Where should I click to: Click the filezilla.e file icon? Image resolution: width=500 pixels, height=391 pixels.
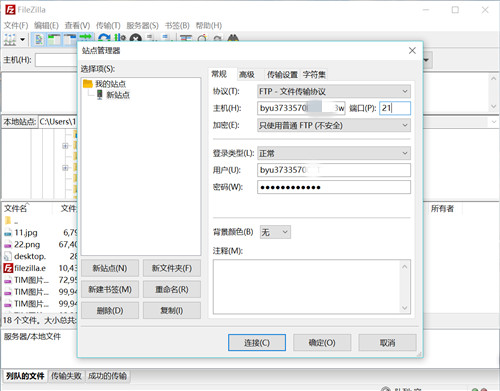click(x=8, y=268)
